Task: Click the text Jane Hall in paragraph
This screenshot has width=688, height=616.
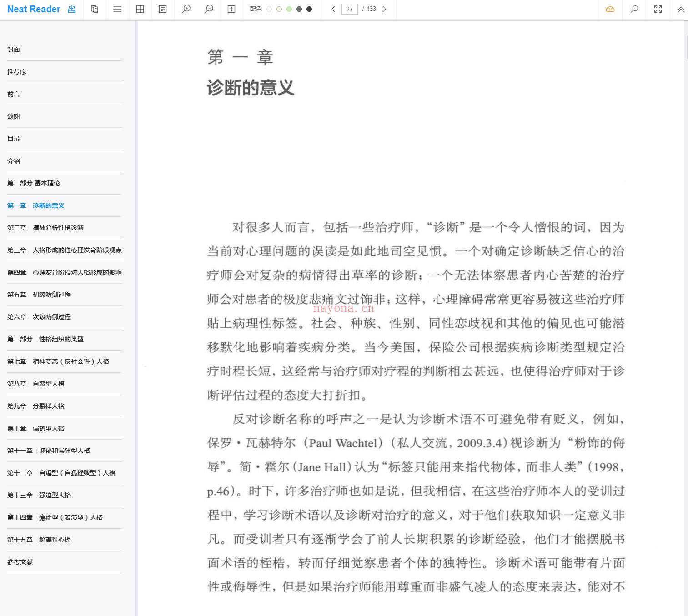Action: click(x=322, y=467)
